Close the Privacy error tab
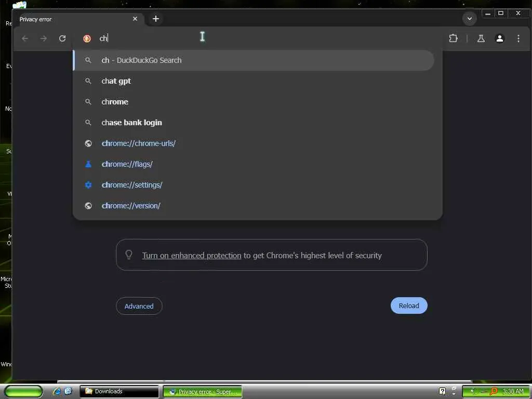The width and height of the screenshot is (532, 399). [x=135, y=19]
